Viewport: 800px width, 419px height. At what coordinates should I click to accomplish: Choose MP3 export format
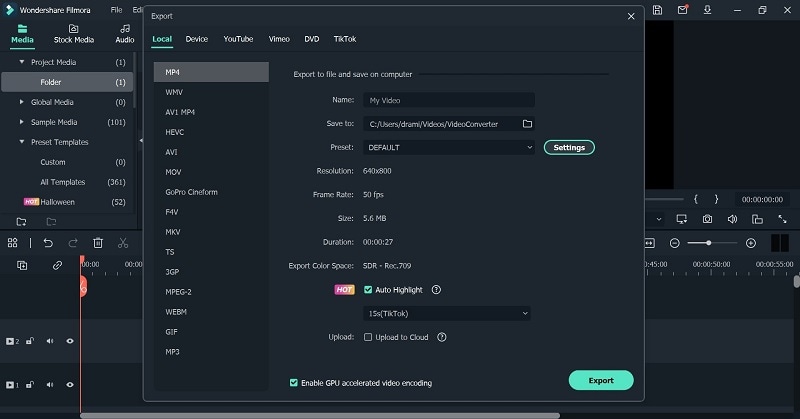coord(211,351)
